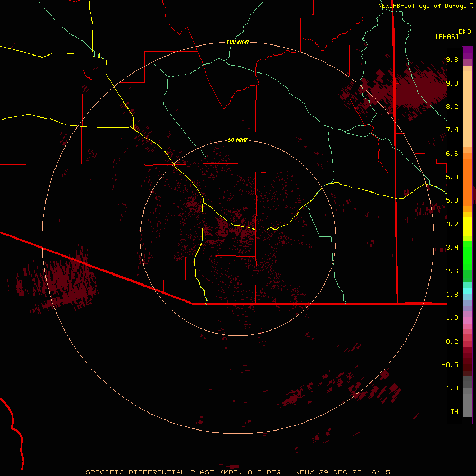Click the -0.5 scale value
This screenshot has height=476, width=476.
tap(450, 365)
